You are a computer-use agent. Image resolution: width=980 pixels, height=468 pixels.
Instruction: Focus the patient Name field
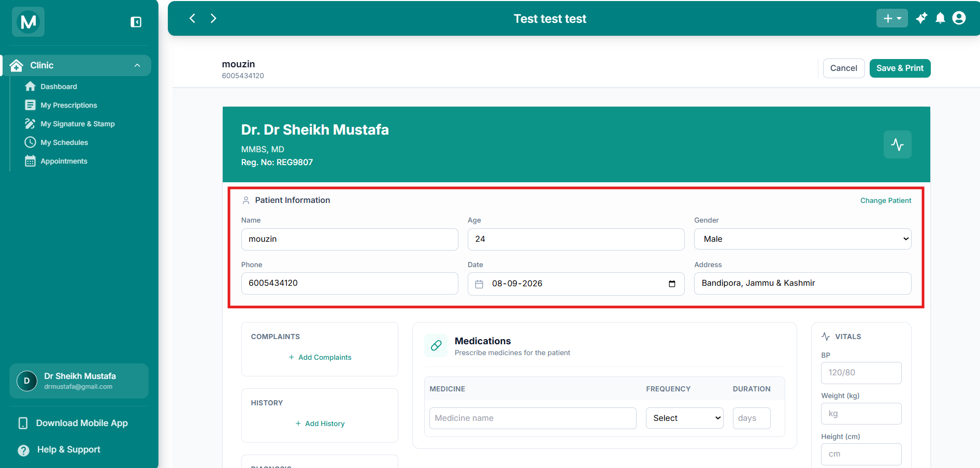(350, 239)
